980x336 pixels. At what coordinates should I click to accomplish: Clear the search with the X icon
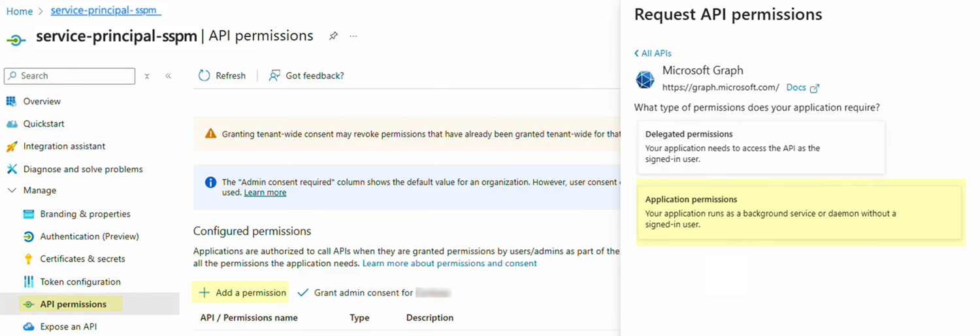tap(147, 76)
